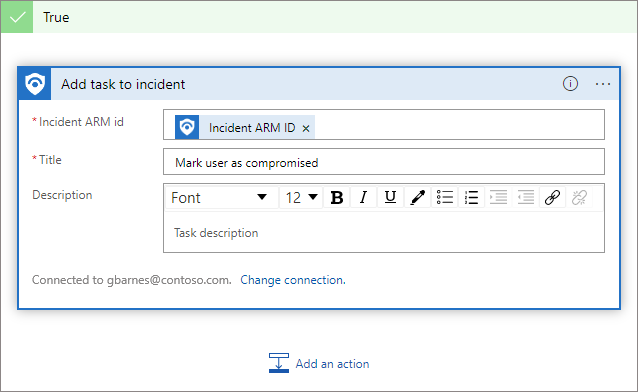The width and height of the screenshot is (638, 392).
Task: Click the remove link icon
Action: tap(579, 197)
